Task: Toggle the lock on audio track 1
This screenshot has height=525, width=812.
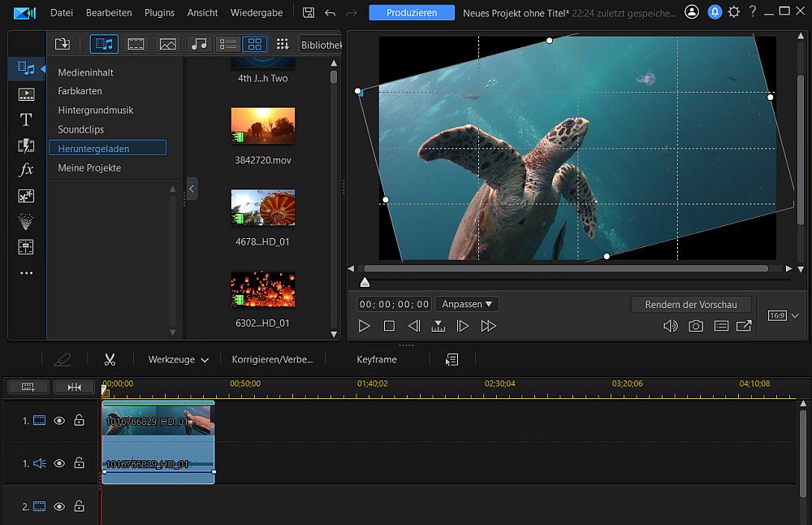Action: [x=79, y=463]
